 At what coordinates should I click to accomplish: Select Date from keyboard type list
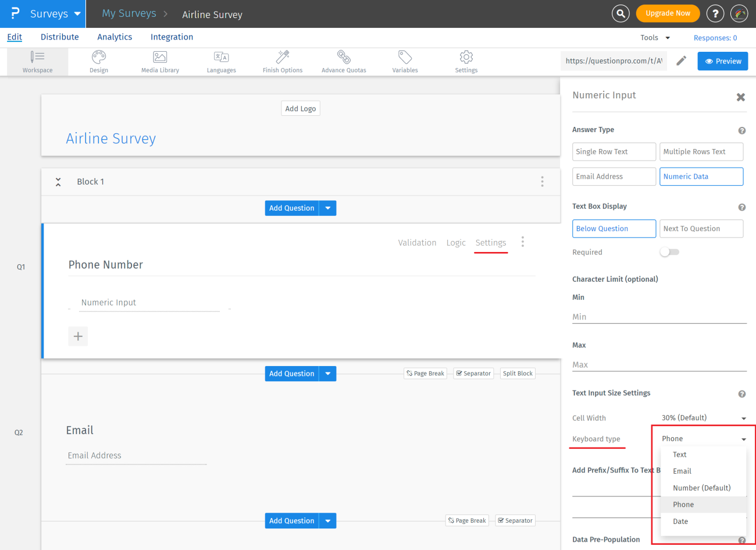(680, 521)
